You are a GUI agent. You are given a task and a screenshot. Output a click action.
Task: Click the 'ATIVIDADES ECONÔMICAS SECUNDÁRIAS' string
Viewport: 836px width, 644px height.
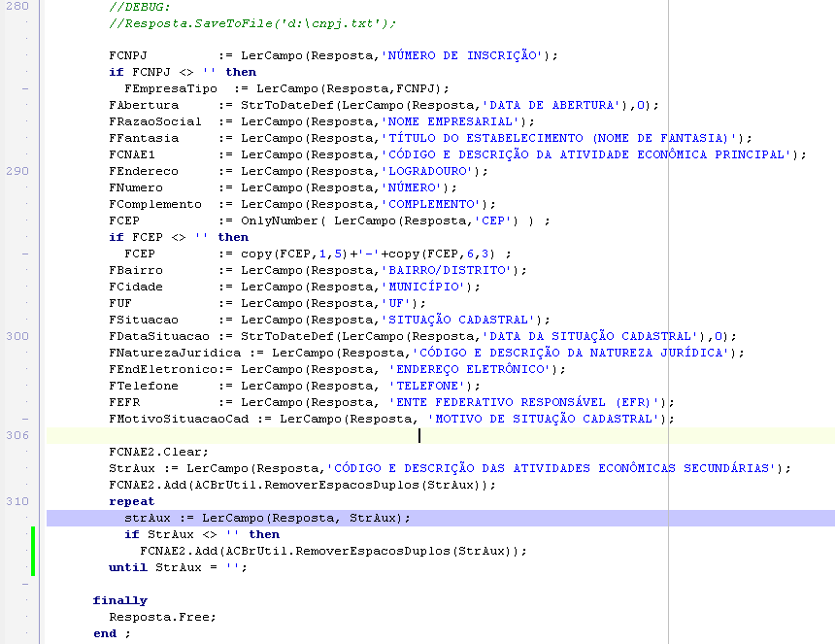tap(552, 469)
